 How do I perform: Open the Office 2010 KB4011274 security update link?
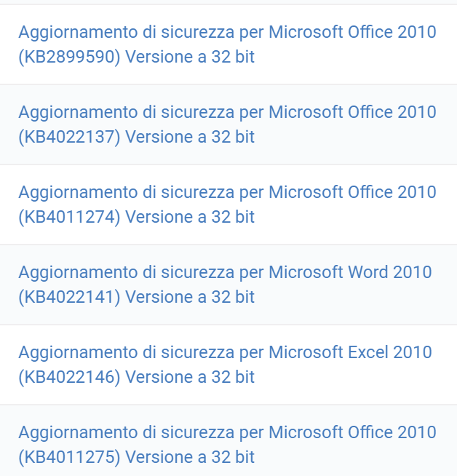(227, 205)
